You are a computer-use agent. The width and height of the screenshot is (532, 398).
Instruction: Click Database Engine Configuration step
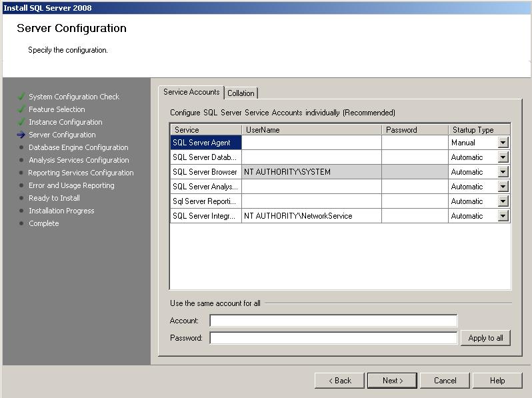tap(79, 147)
